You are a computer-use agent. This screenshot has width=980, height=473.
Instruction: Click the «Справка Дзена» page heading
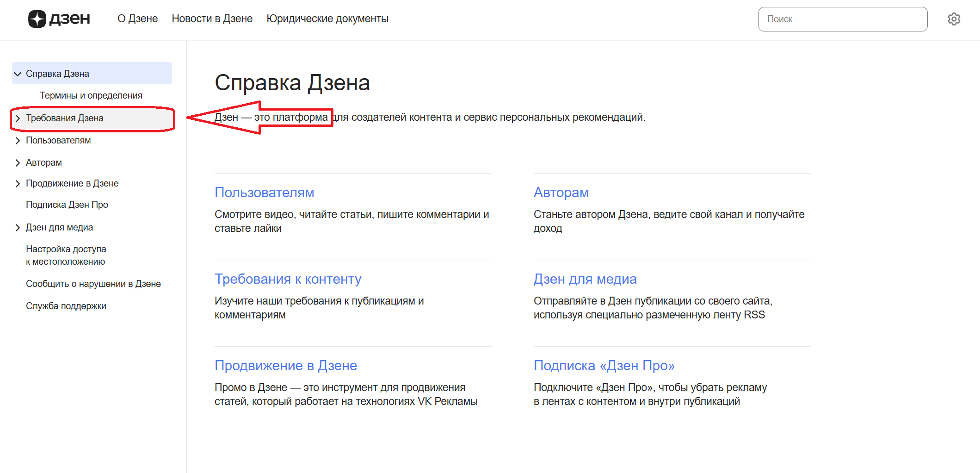click(x=292, y=83)
